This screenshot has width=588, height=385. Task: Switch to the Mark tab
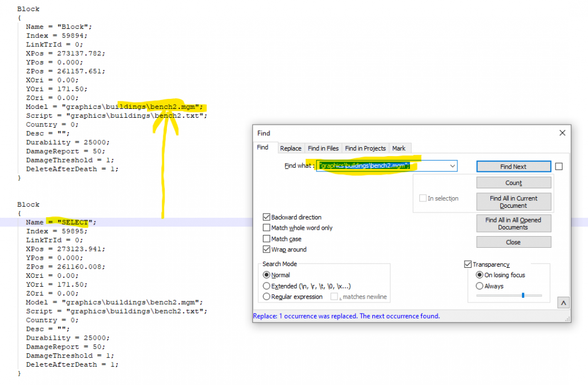[399, 148]
